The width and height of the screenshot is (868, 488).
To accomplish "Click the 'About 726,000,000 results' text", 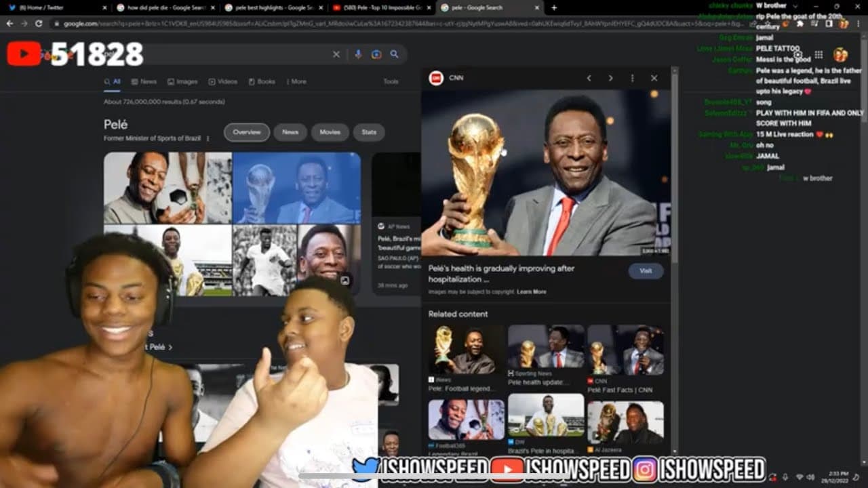I will (164, 102).
